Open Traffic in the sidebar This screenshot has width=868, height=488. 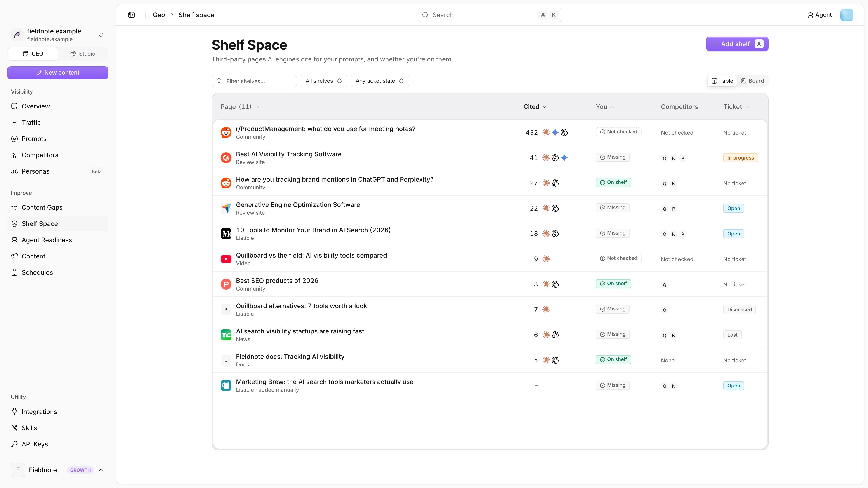pos(58,123)
